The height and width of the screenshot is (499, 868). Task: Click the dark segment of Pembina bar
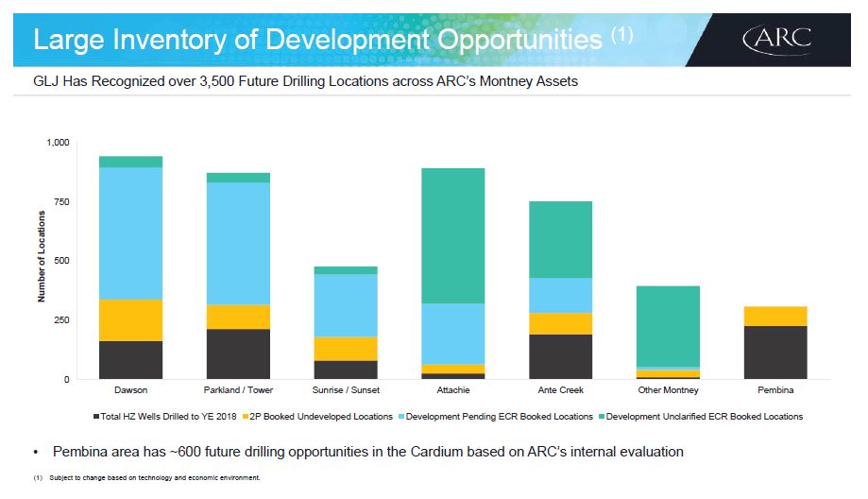point(775,353)
